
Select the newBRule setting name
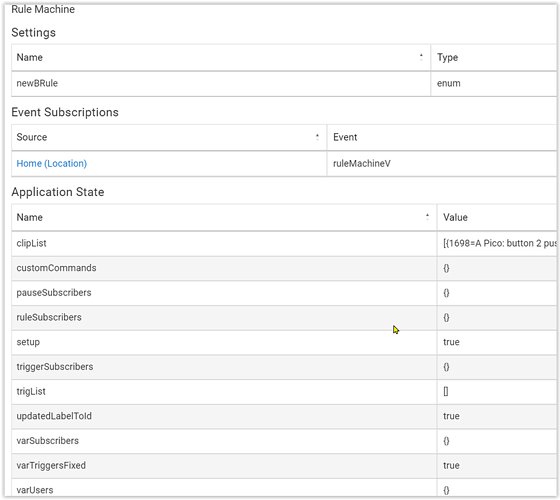point(37,83)
